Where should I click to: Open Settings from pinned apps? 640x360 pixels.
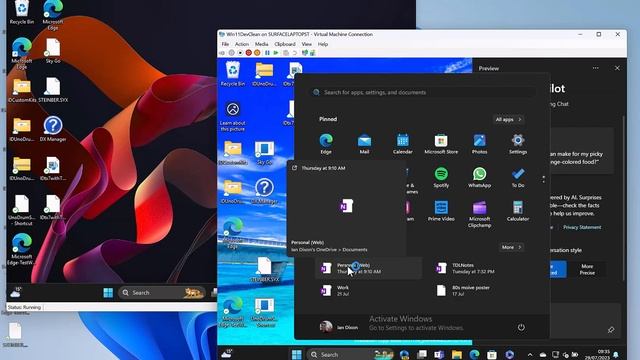pyautogui.click(x=518, y=144)
